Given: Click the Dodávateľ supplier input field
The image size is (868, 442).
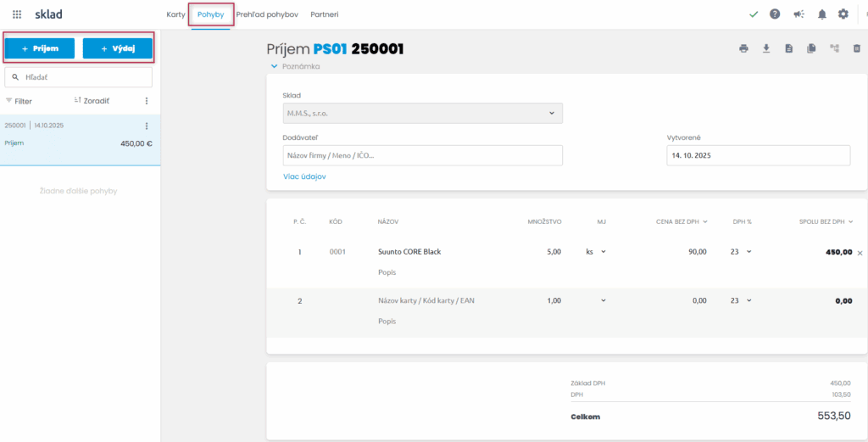Looking at the screenshot, I should tap(422, 155).
